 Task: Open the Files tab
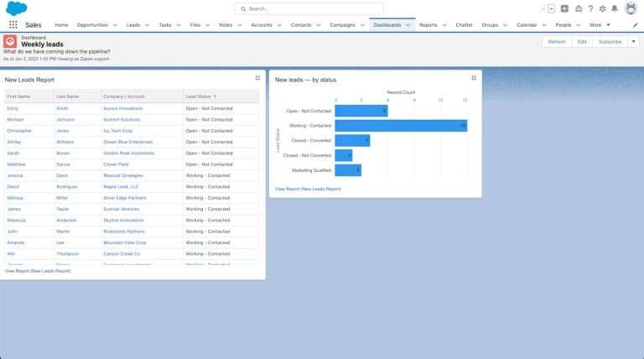(x=195, y=25)
